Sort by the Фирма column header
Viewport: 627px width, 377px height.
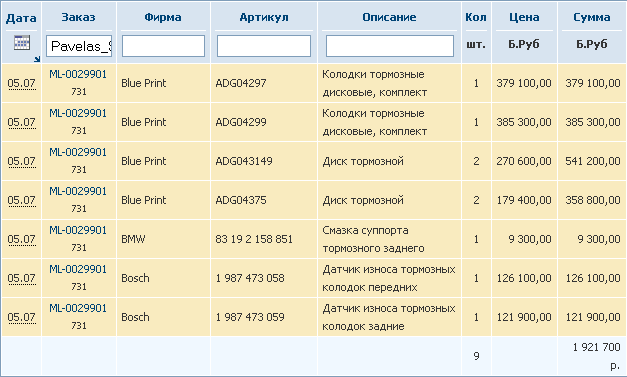tap(163, 17)
